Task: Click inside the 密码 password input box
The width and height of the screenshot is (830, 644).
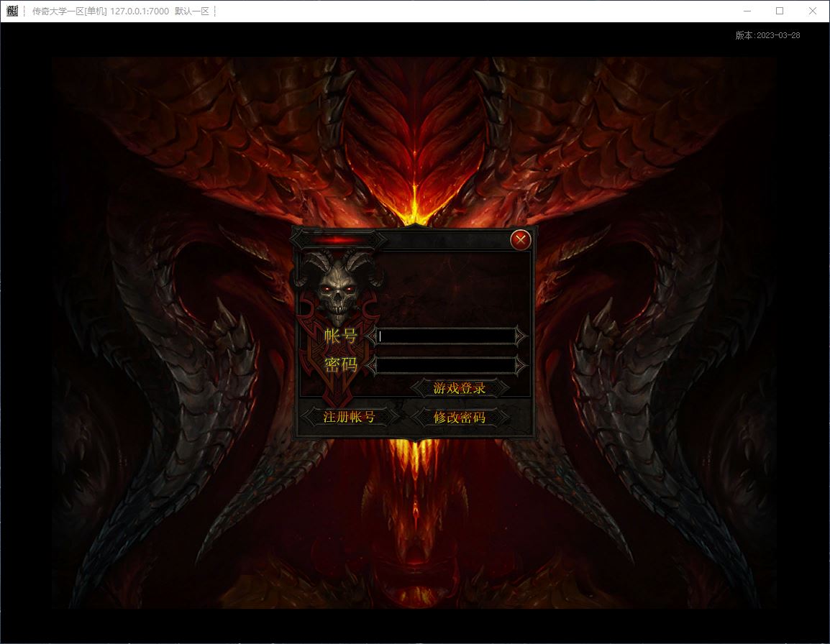Action: pos(446,364)
